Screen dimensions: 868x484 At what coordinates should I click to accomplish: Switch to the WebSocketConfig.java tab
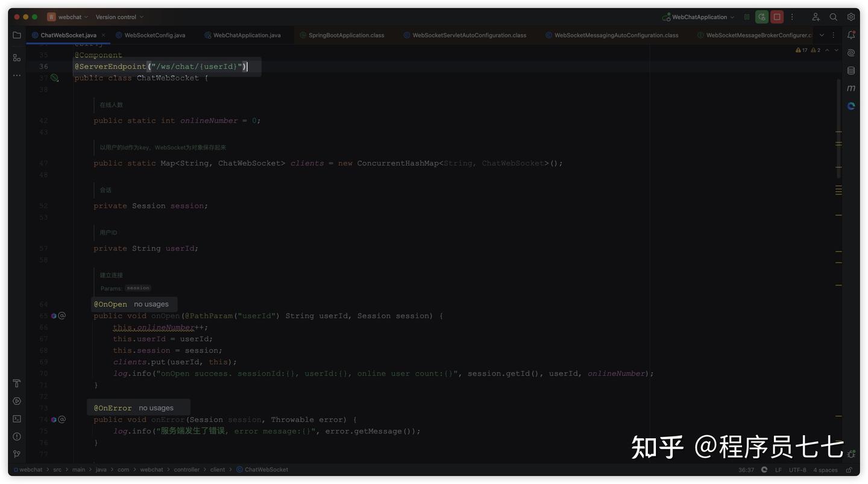click(x=154, y=35)
